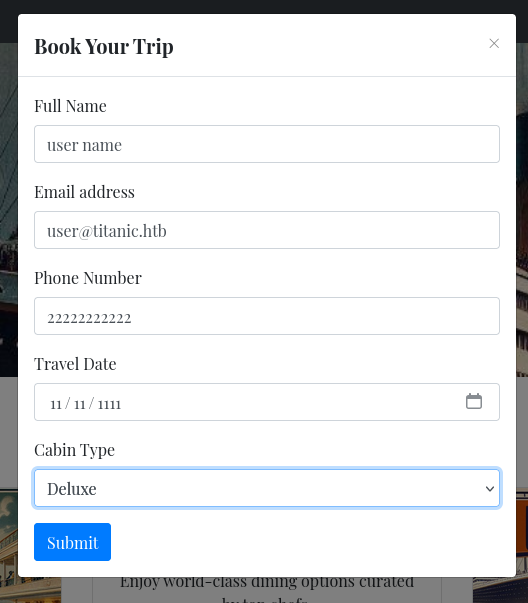This screenshot has width=528, height=603.
Task: Click the Travel Date label
Action: (x=75, y=364)
